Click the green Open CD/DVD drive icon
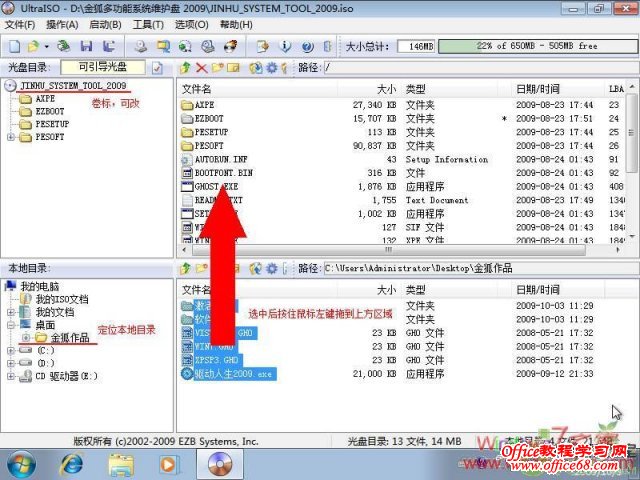Image resolution: width=640 pixels, height=480 pixels. (x=63, y=46)
